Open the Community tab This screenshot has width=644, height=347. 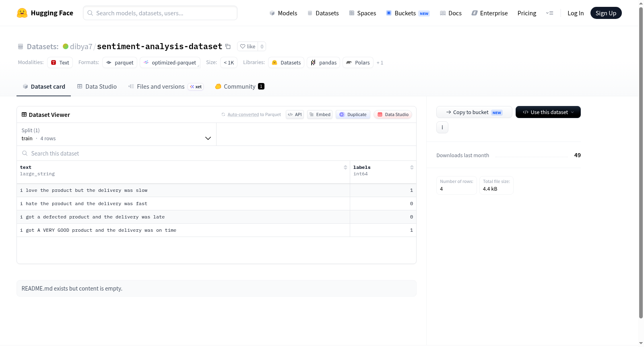pyautogui.click(x=239, y=87)
